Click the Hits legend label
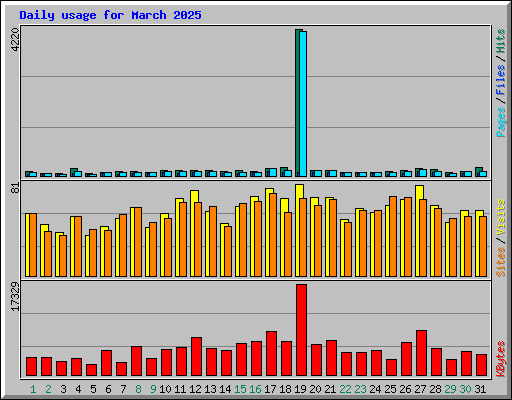Screen dimensions: 512x400 coord(501,41)
